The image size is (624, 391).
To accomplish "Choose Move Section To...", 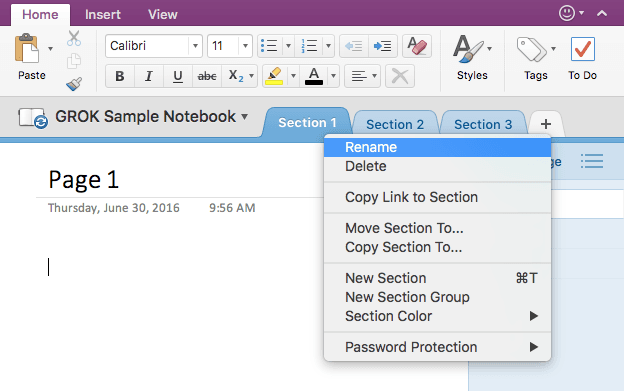I will click(437, 228).
